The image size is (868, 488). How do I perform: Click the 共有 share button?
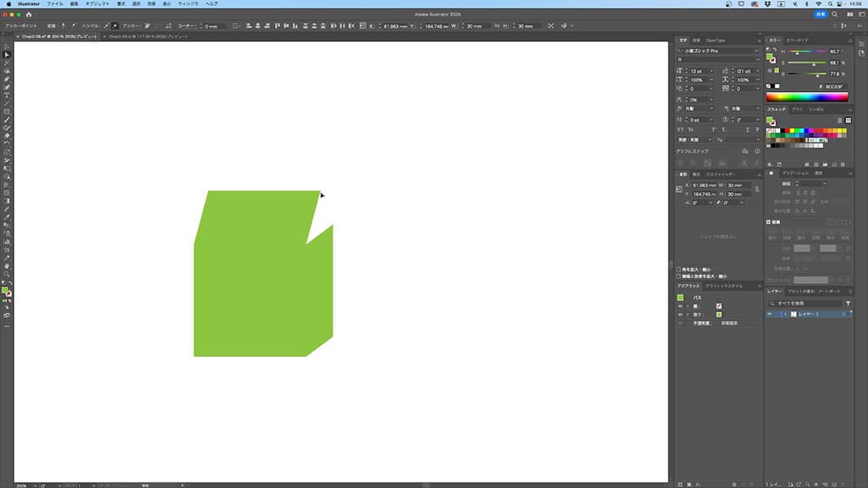coord(820,14)
